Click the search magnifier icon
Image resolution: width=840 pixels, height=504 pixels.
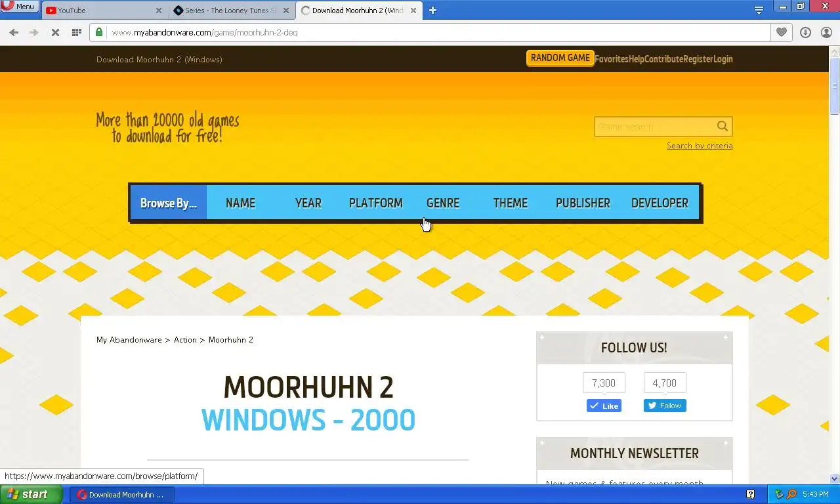723,127
